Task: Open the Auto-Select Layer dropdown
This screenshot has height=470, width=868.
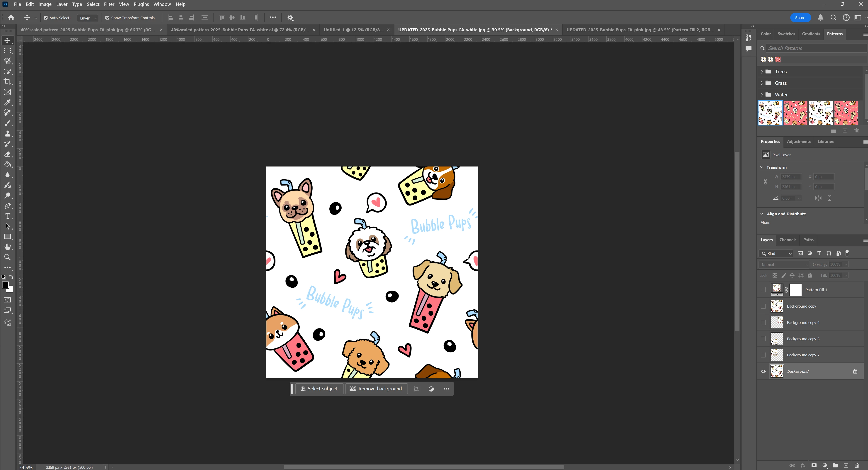Action: 88,18
